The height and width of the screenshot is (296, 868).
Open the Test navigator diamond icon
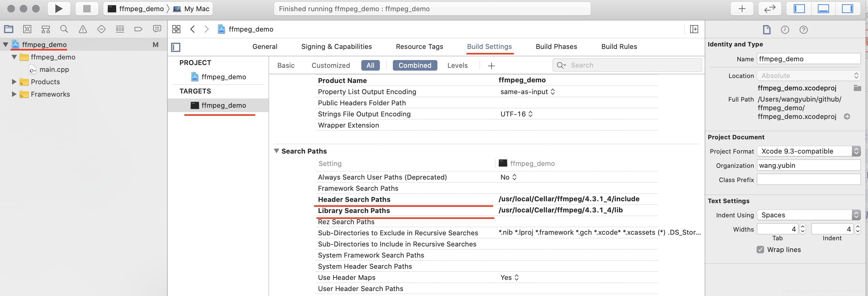[x=101, y=29]
